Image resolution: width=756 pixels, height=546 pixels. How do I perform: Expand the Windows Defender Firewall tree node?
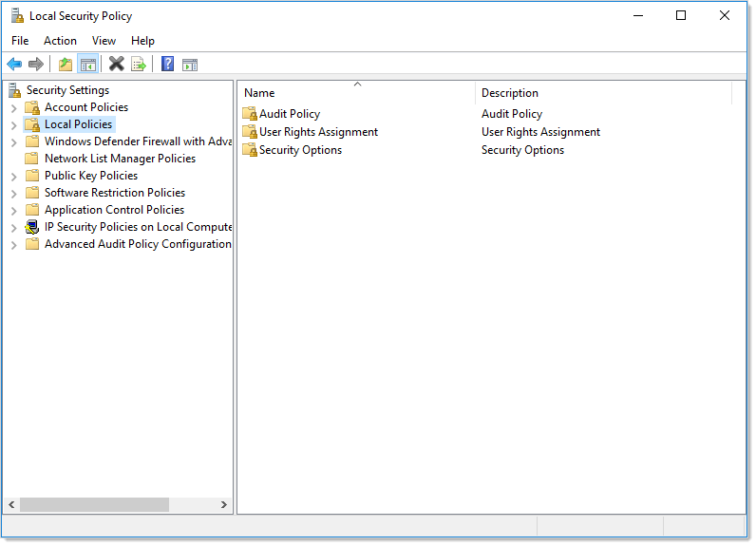[14, 142]
